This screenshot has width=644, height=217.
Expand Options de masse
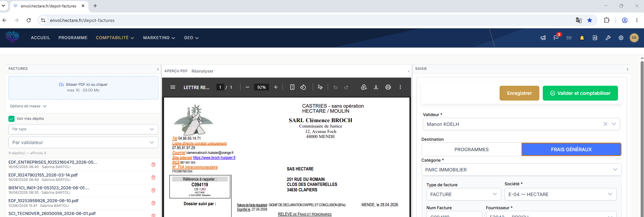[28, 106]
